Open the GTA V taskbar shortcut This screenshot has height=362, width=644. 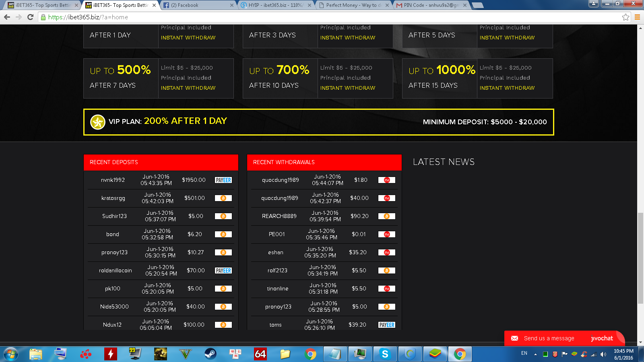coord(185,354)
